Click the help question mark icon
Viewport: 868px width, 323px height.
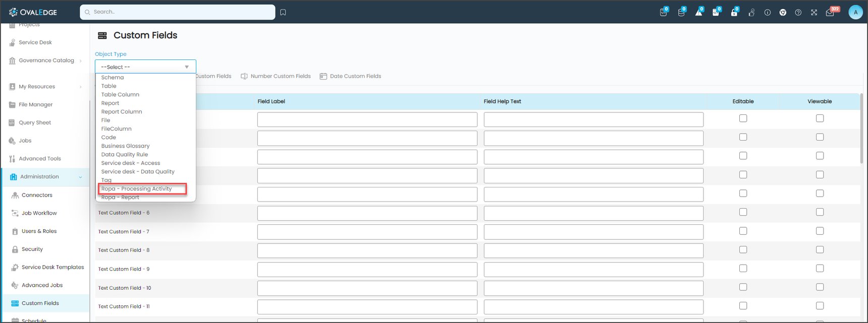tap(798, 13)
